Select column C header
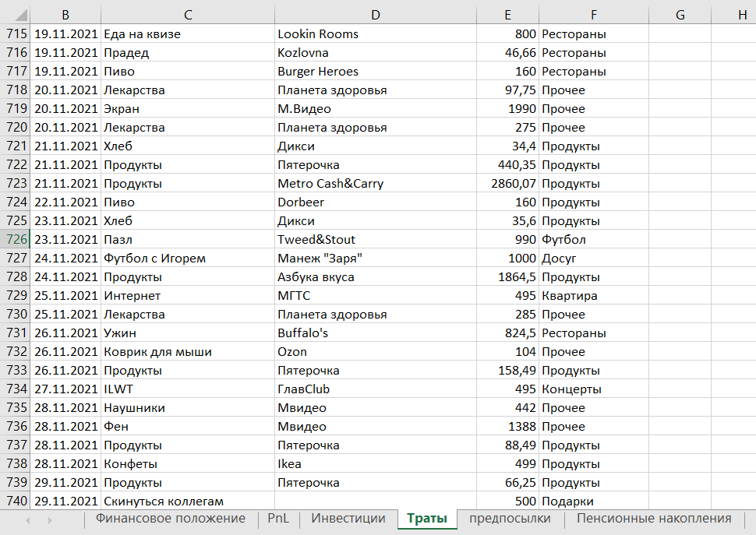 point(188,15)
